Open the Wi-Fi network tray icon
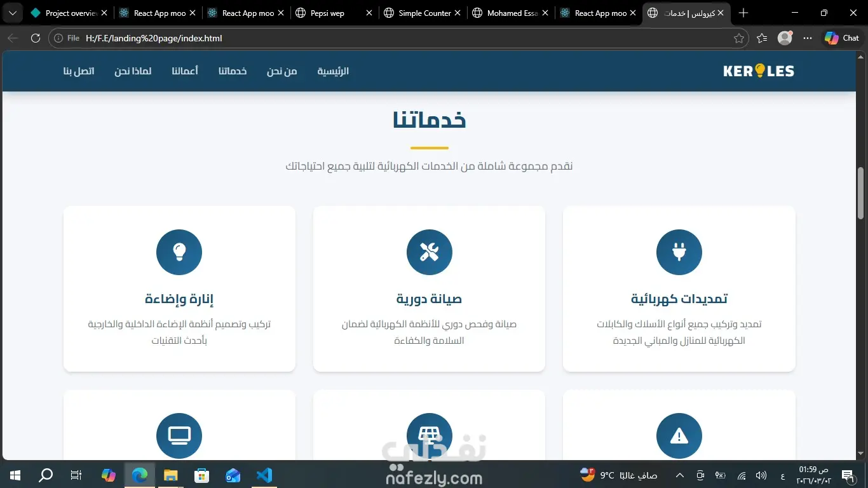Viewport: 868px width, 488px height. 741,475
